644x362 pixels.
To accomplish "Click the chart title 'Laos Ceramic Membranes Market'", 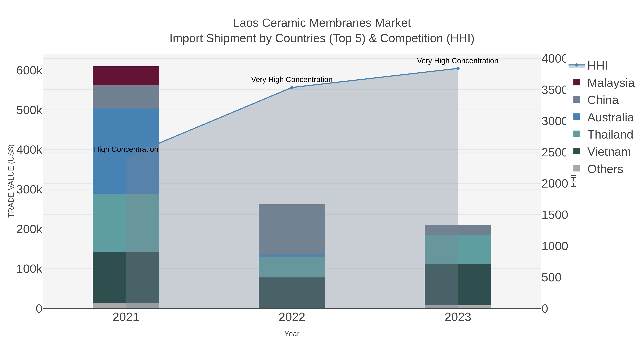I will (x=322, y=23).
